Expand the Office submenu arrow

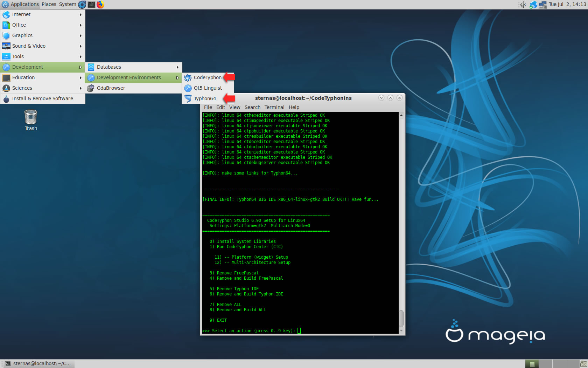[x=80, y=25]
